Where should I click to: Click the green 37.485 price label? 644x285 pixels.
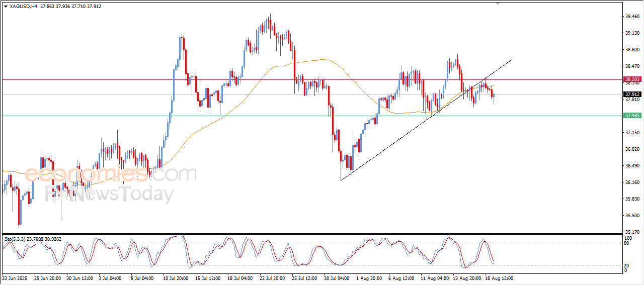(632, 116)
